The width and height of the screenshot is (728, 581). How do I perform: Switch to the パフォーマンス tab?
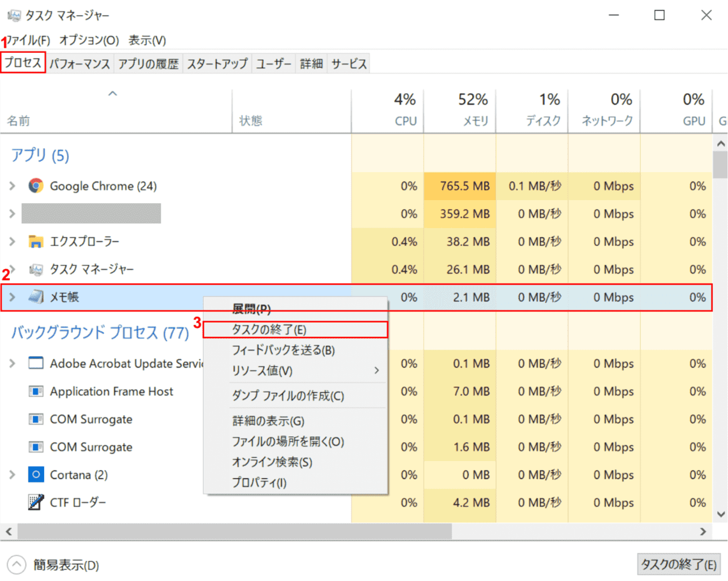click(80, 64)
